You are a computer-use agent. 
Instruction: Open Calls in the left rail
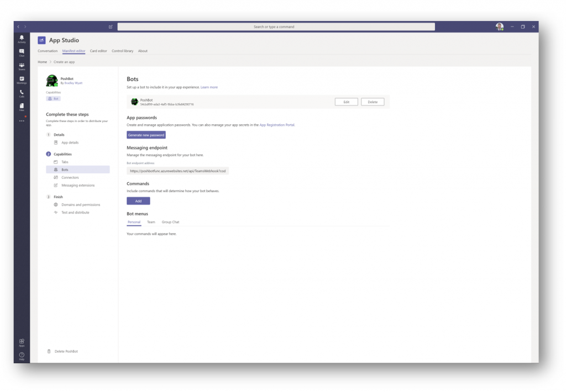[x=22, y=94]
